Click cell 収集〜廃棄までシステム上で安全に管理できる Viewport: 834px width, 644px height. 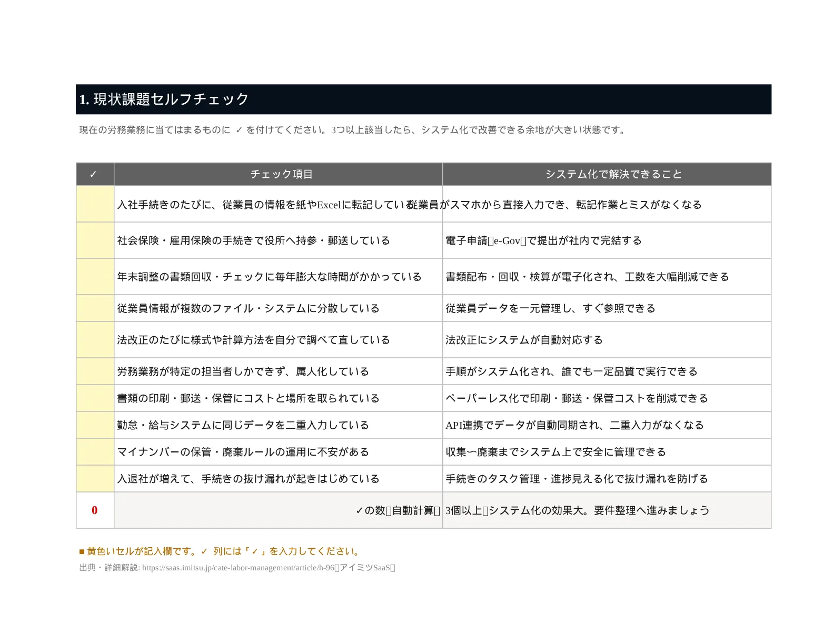pyautogui.click(x=607, y=452)
